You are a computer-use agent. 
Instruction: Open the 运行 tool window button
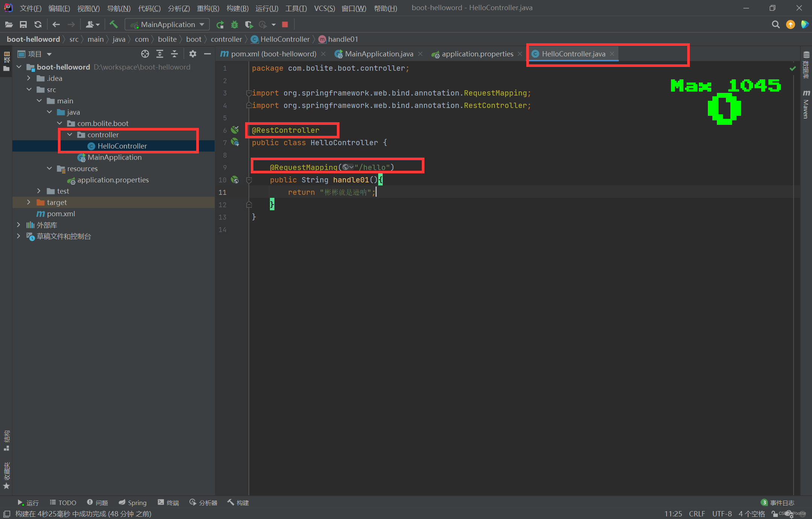28,503
